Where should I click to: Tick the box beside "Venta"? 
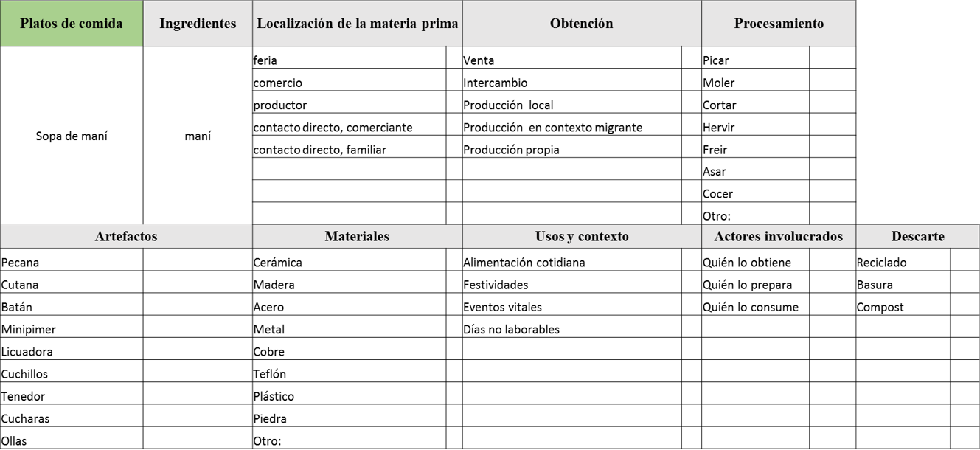[692, 58]
